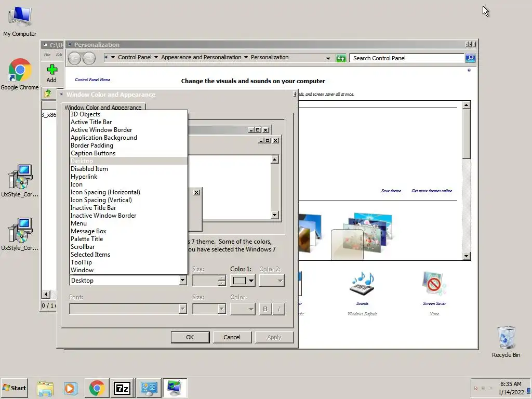Click Window Color and Appearance tab

[x=103, y=107]
